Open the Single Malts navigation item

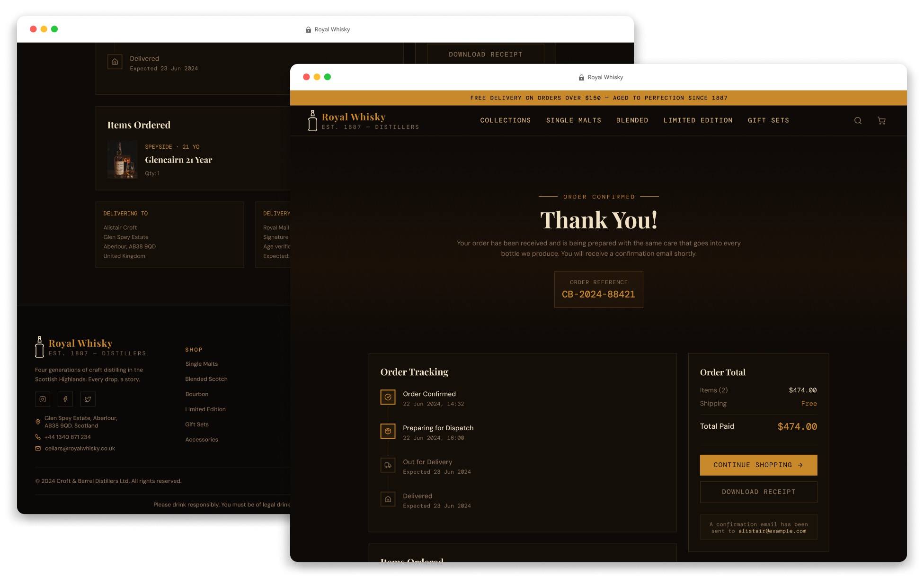point(574,120)
